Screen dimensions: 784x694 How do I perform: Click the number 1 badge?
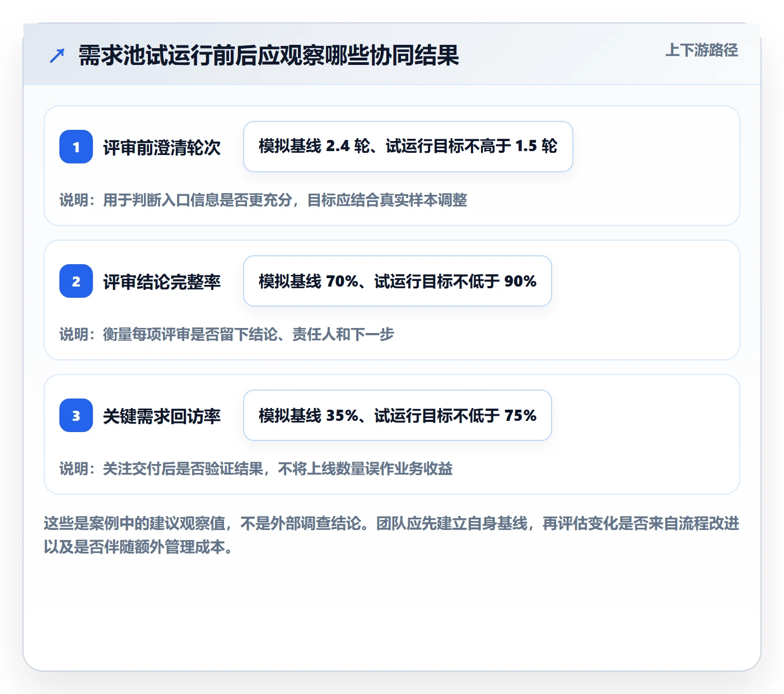pyautogui.click(x=76, y=147)
